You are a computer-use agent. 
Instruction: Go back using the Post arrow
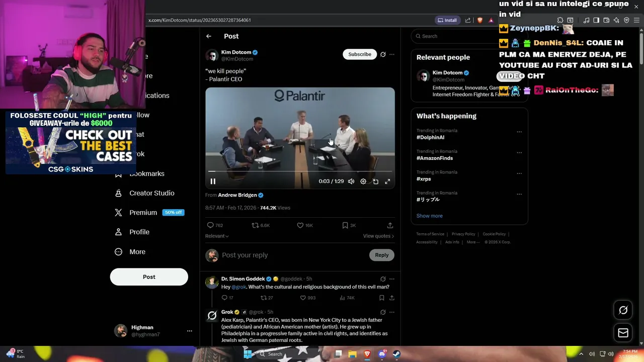coord(209,36)
